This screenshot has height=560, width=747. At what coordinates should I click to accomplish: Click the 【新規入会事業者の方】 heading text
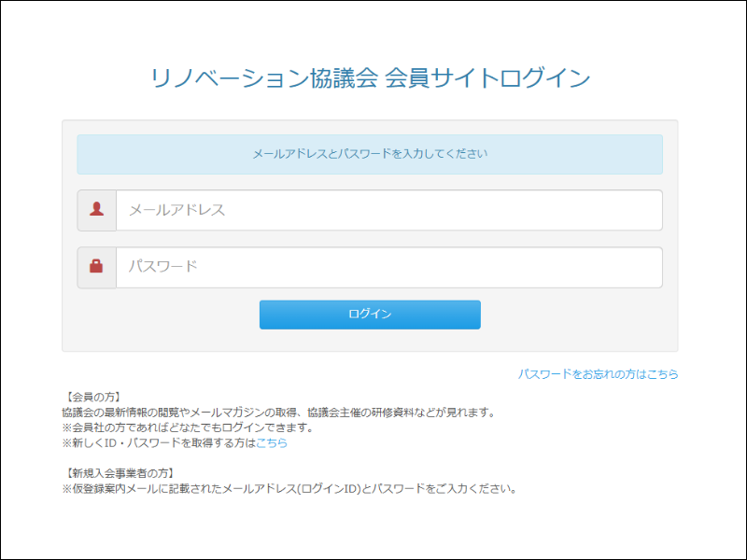coord(120,473)
